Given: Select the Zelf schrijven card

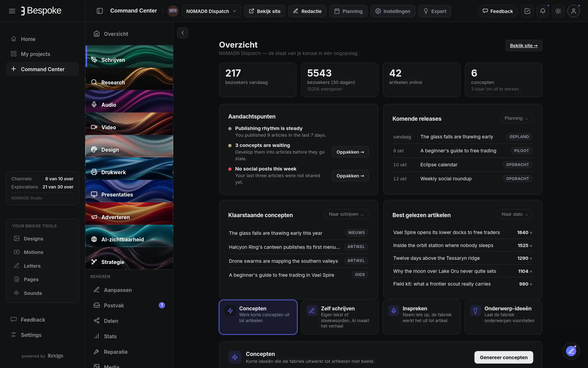Looking at the screenshot, I should (x=340, y=317).
